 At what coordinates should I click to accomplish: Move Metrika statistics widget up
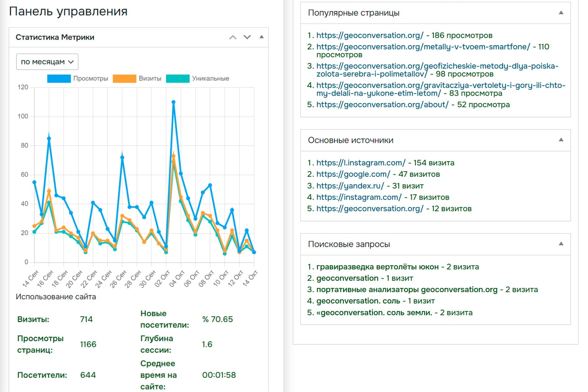233,37
